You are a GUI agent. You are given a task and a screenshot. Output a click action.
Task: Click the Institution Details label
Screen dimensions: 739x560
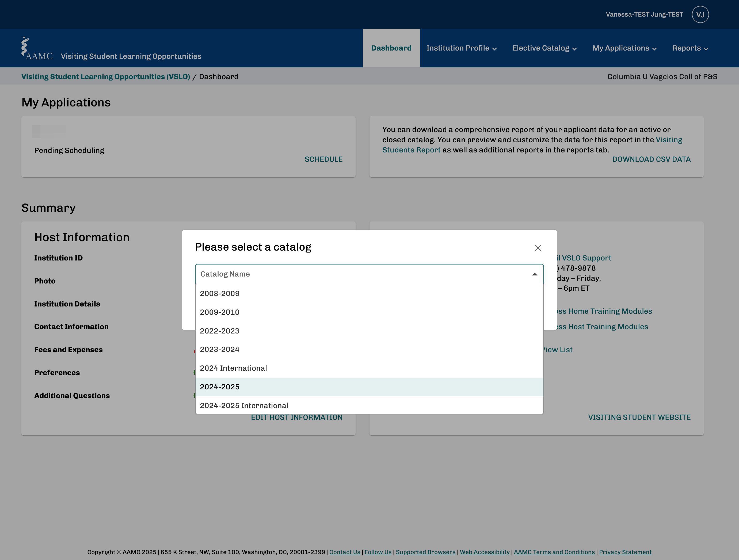point(67,304)
